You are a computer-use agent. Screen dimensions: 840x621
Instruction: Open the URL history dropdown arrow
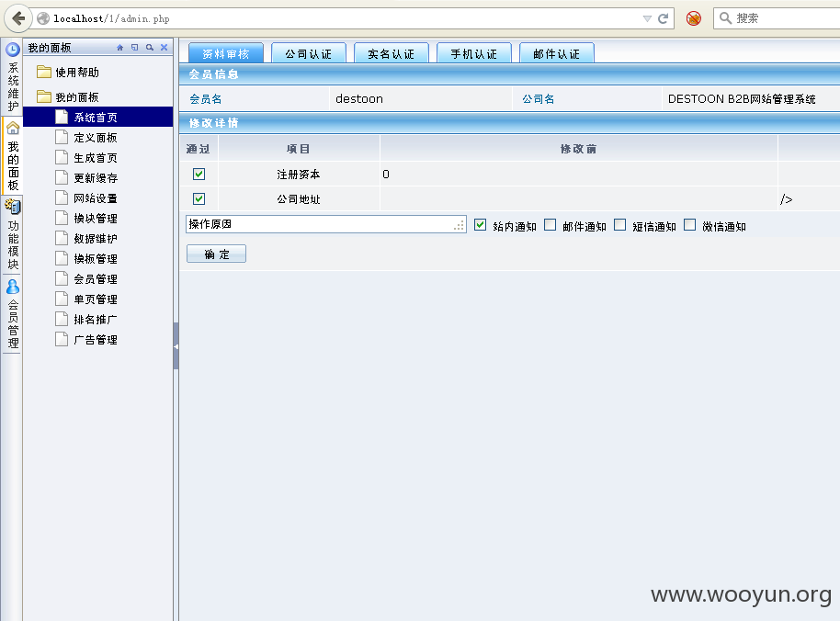(647, 18)
